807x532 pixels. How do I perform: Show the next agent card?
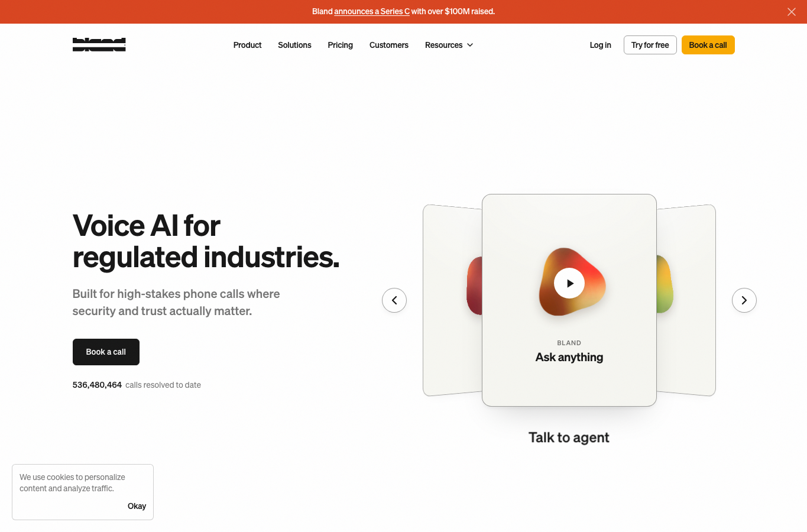coord(744,300)
